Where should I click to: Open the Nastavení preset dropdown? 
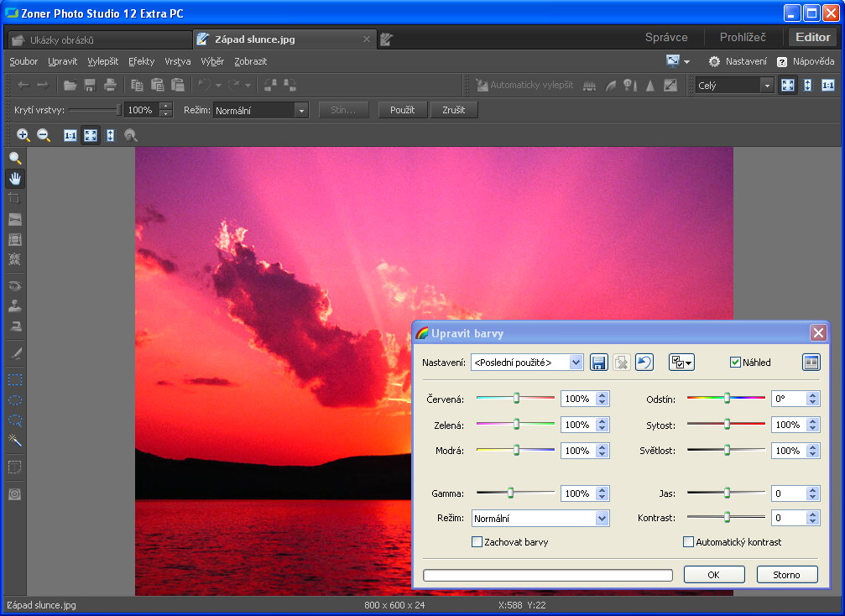coord(575,363)
